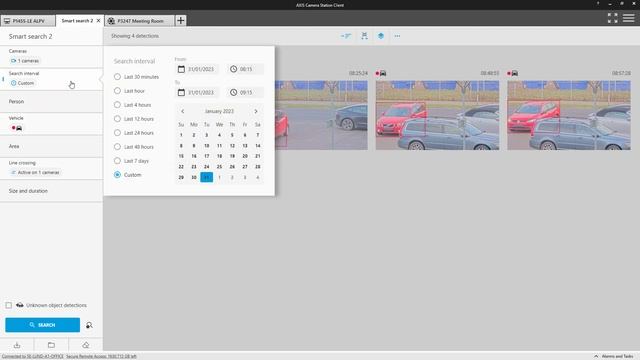640x360 pixels.
Task: Open the folder icon at bottom
Action: click(51, 345)
